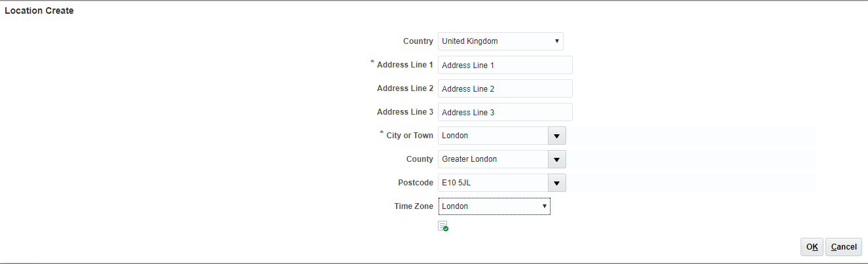
Task: Select the Address Line 3 input
Action: click(505, 112)
